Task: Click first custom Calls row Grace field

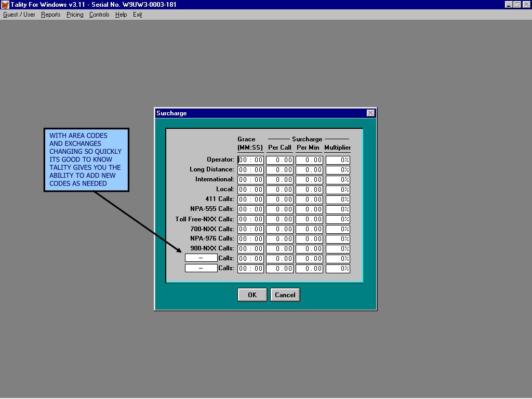Action: (251, 259)
